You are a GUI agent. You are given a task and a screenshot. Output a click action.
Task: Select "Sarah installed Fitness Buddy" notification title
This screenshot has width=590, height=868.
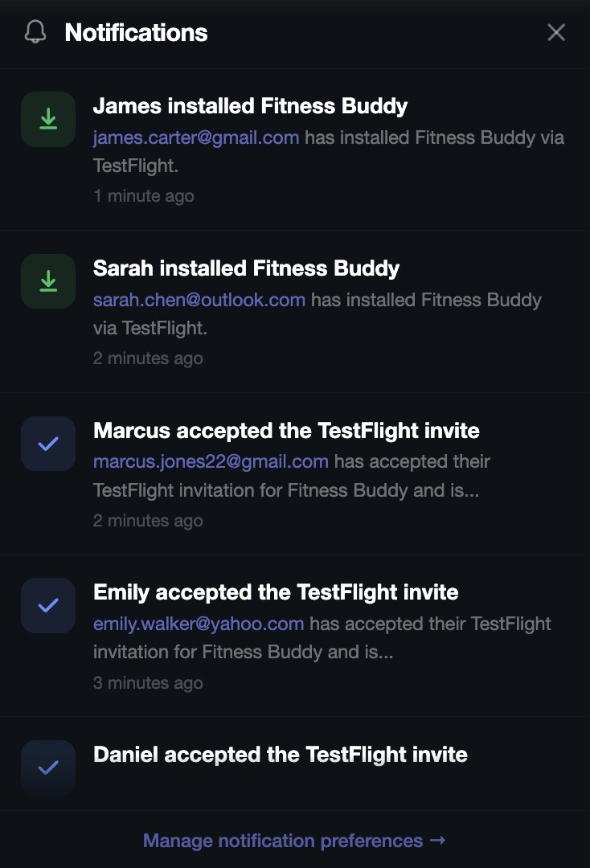point(246,268)
